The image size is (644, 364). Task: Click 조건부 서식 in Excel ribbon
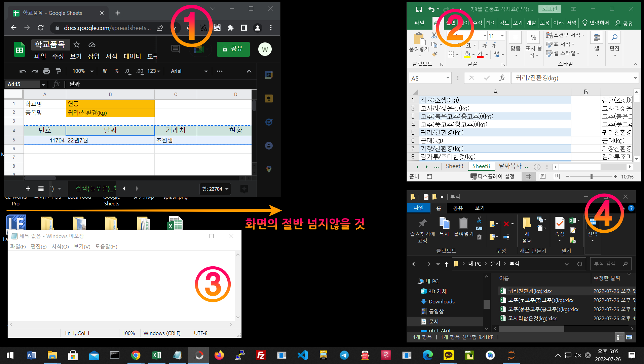pyautogui.click(x=566, y=35)
